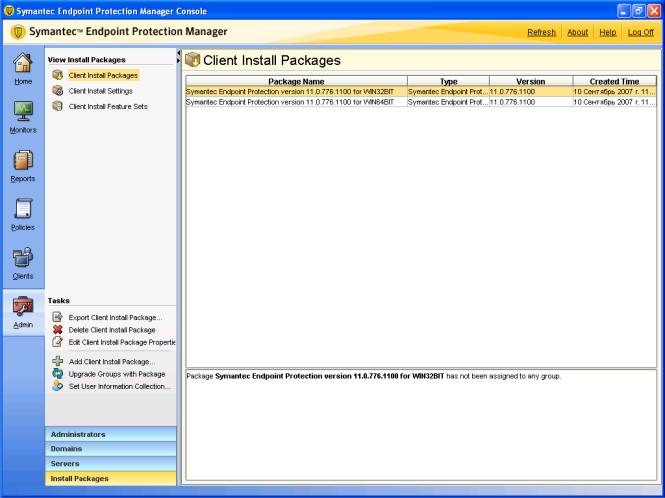Open the Monitors section icon
The height and width of the screenshot is (498, 665).
tap(23, 112)
